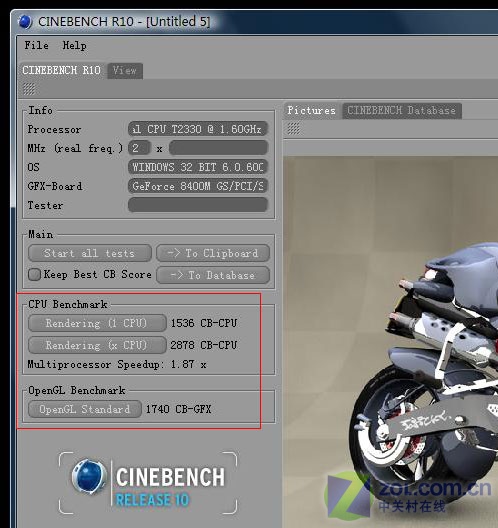Viewport: 498px width, 528px height.
Task: Start the OpenGL Standard benchmark
Action: coord(85,409)
